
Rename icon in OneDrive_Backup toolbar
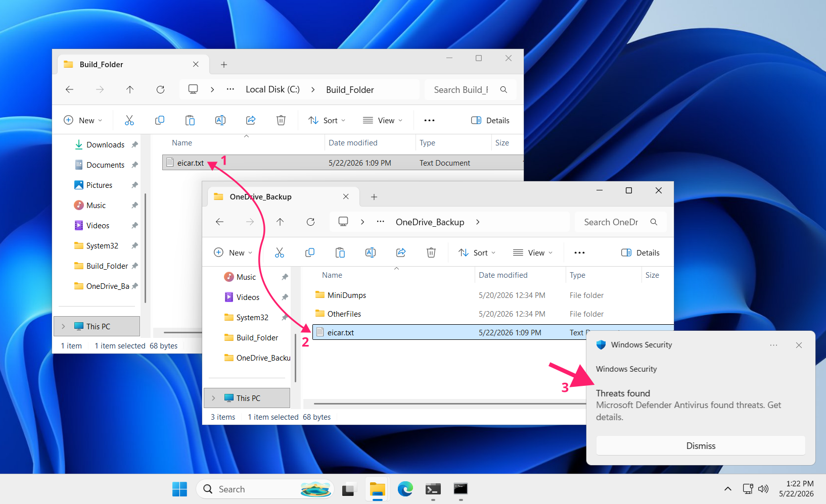[x=371, y=253]
